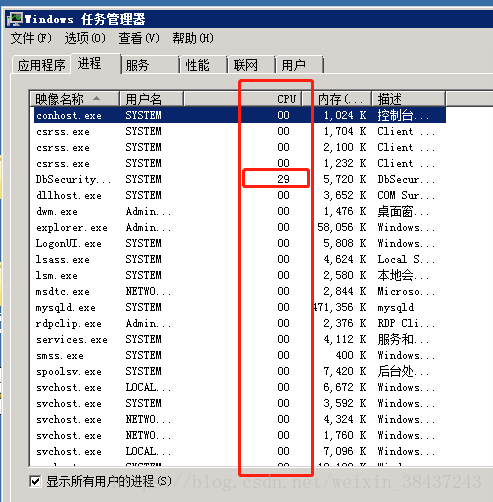Select the dllhost.exe process
The height and width of the screenshot is (502, 493).
(240, 195)
